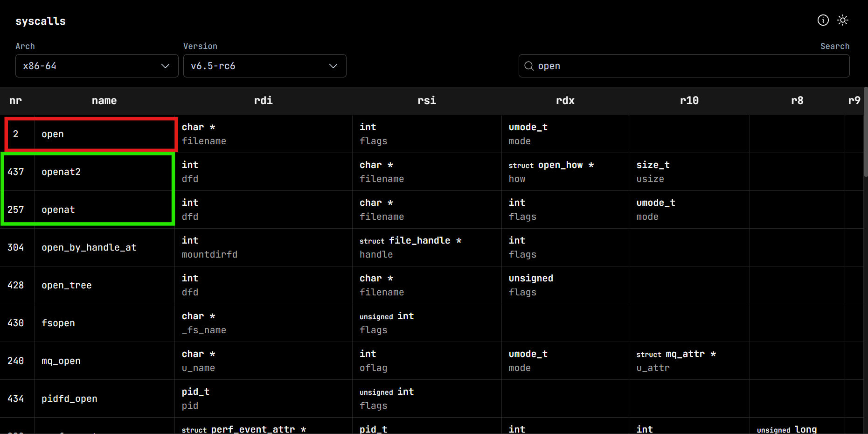This screenshot has width=868, height=434.
Task: Select the open_tree syscall
Action: point(67,286)
